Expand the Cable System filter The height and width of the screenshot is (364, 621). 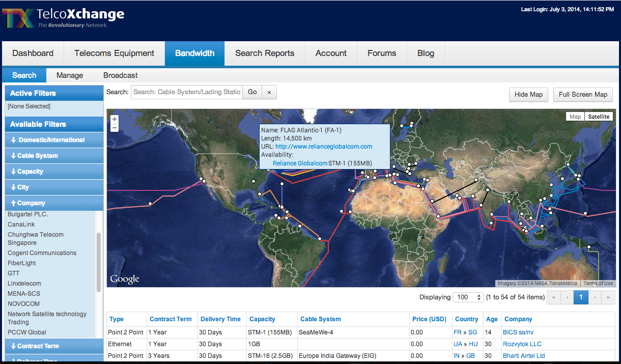coord(54,156)
